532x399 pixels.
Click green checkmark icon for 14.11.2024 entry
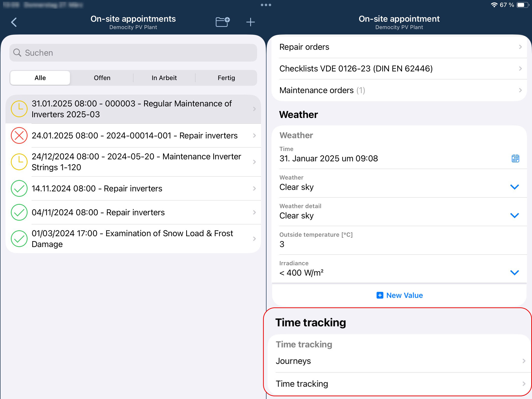coord(19,188)
